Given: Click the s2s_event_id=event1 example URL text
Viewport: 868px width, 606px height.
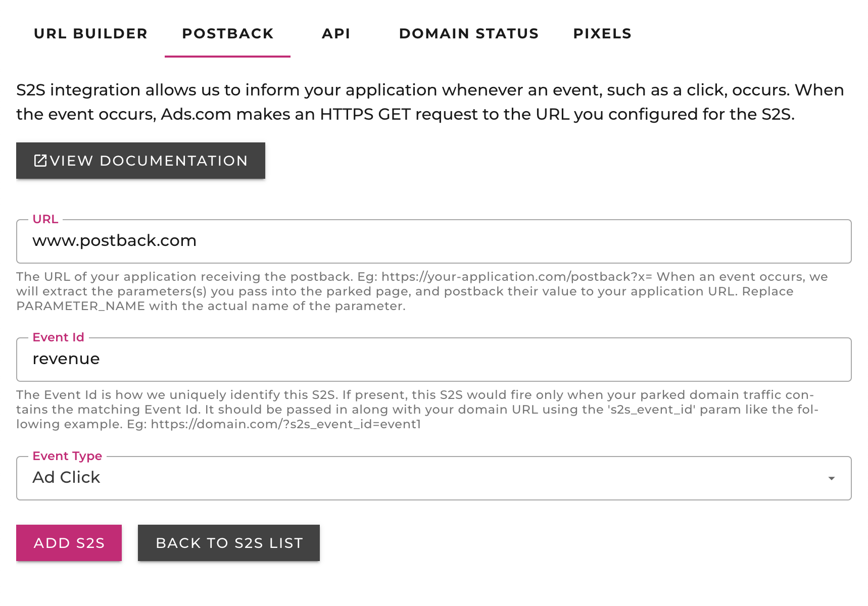Looking at the screenshot, I should tap(285, 424).
